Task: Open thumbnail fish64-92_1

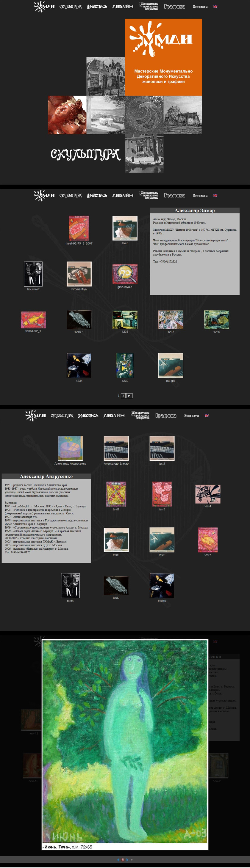Action: [x=33, y=320]
